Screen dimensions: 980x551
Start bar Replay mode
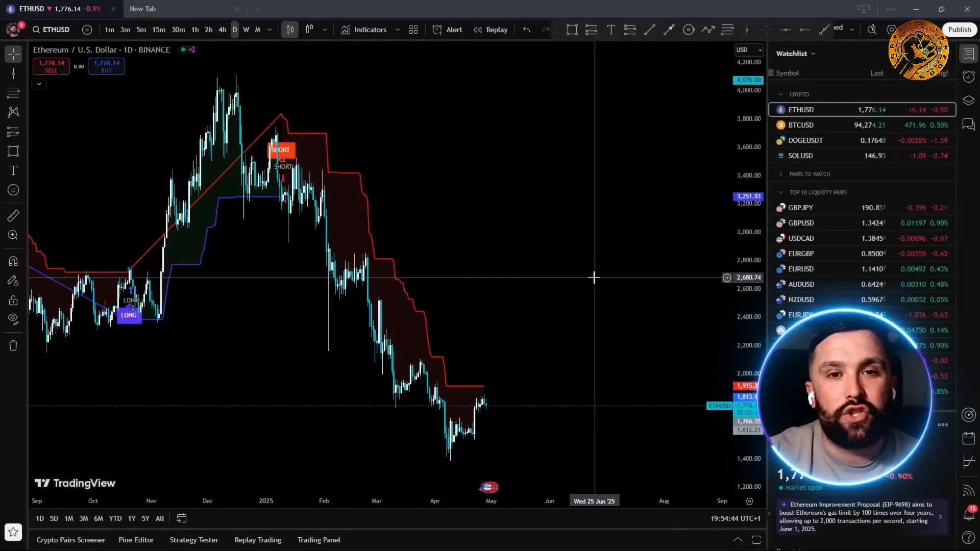pos(491,30)
